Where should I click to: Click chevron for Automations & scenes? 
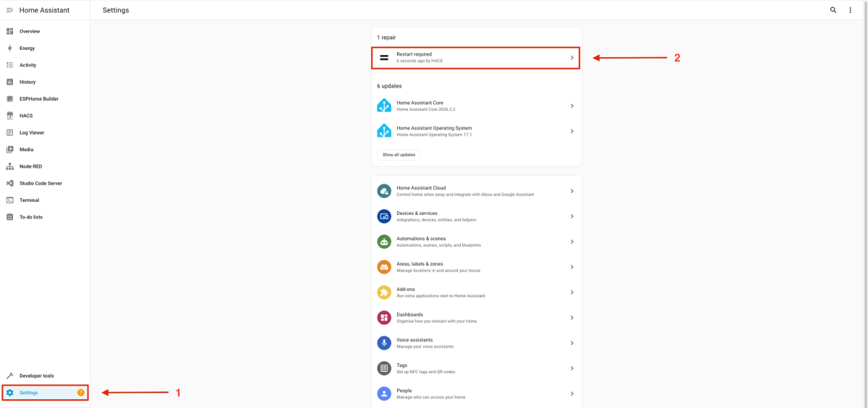[572, 242]
